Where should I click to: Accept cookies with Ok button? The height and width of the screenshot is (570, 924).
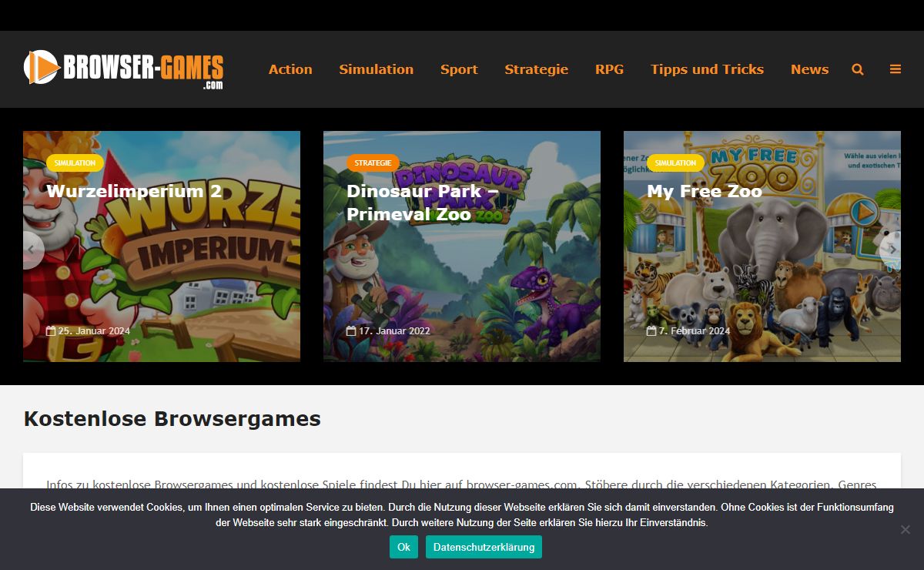click(403, 547)
